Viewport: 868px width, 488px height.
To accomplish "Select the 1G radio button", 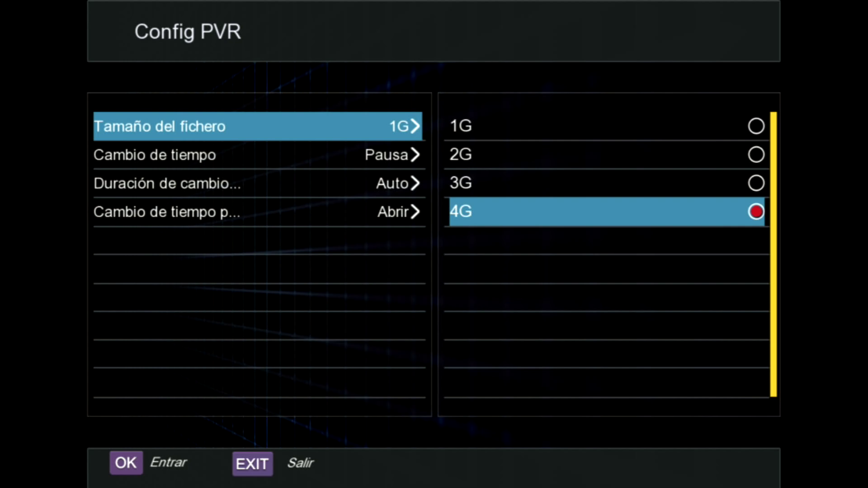I will click(x=756, y=126).
